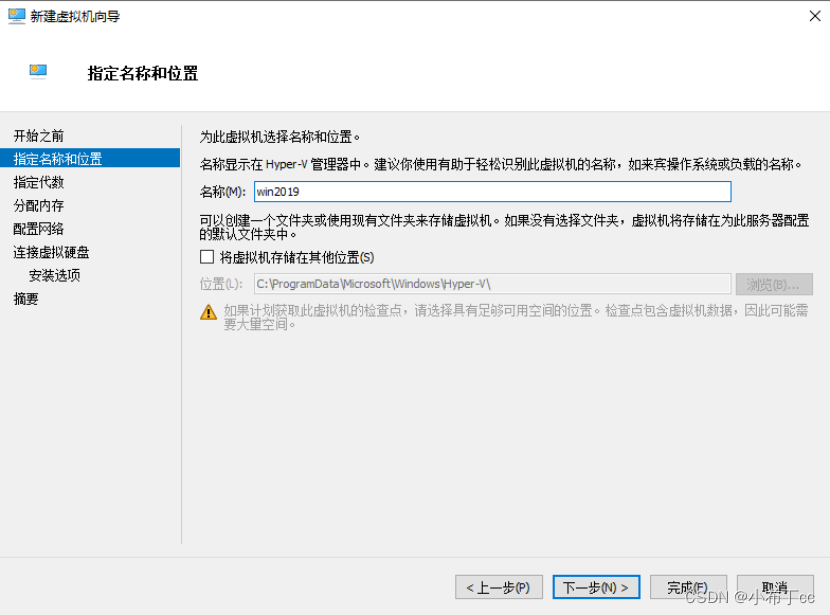
Task: Proceed with the 下一步 button
Action: point(596,587)
